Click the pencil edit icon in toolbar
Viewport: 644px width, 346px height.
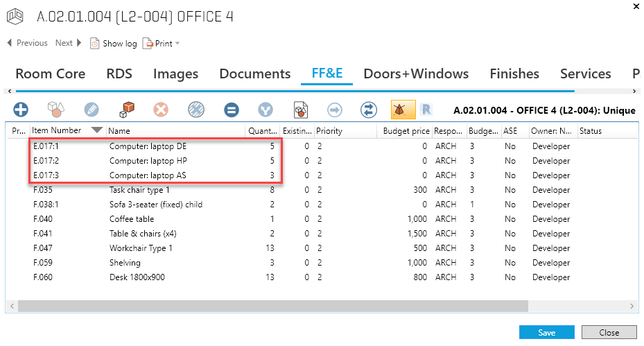[x=92, y=110]
